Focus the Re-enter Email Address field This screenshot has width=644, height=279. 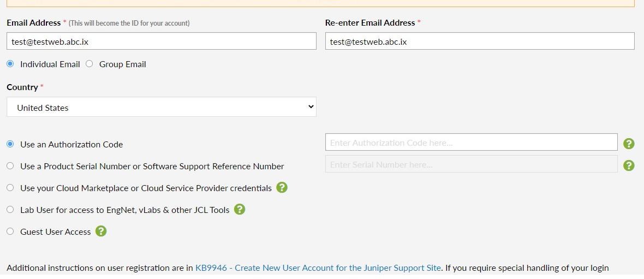pyautogui.click(x=480, y=41)
